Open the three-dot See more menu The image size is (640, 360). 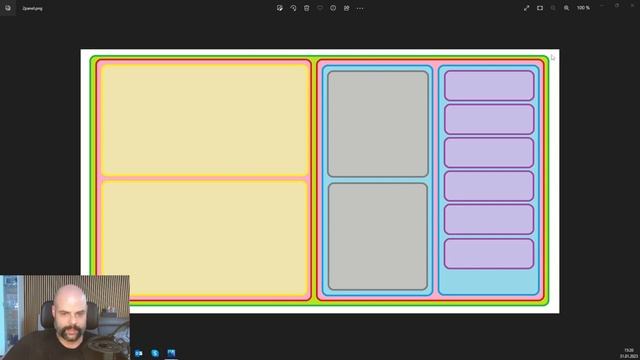[360, 8]
